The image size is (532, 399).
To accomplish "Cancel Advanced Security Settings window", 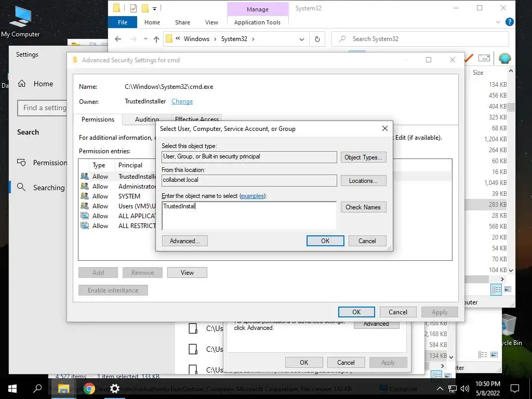I will 397,312.
